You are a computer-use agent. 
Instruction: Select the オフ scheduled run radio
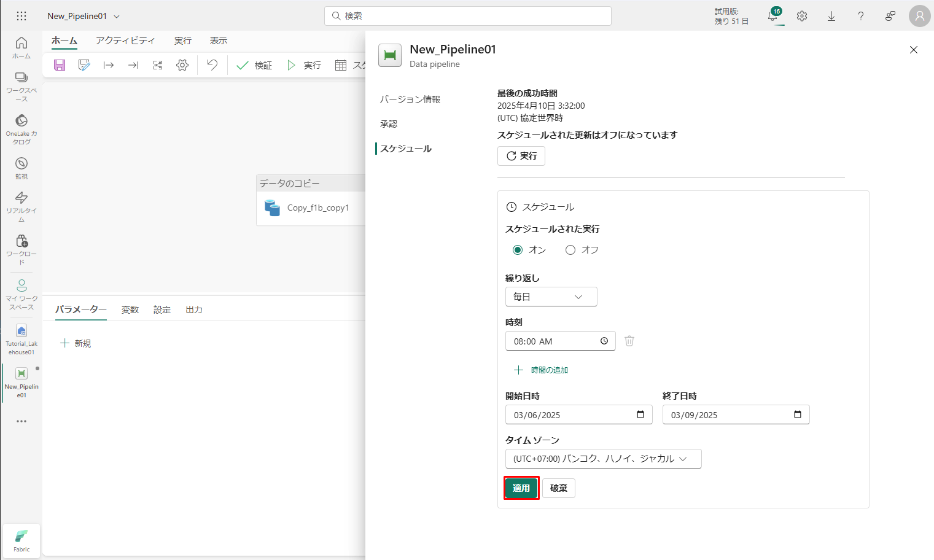pos(570,250)
